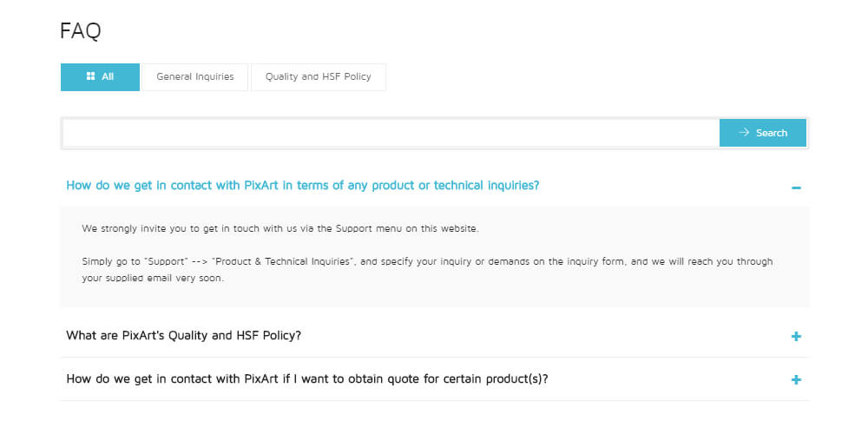This screenshot has height=434, width=868.
Task: Click the "We strongly invite you" answer sentence
Action: click(x=280, y=228)
